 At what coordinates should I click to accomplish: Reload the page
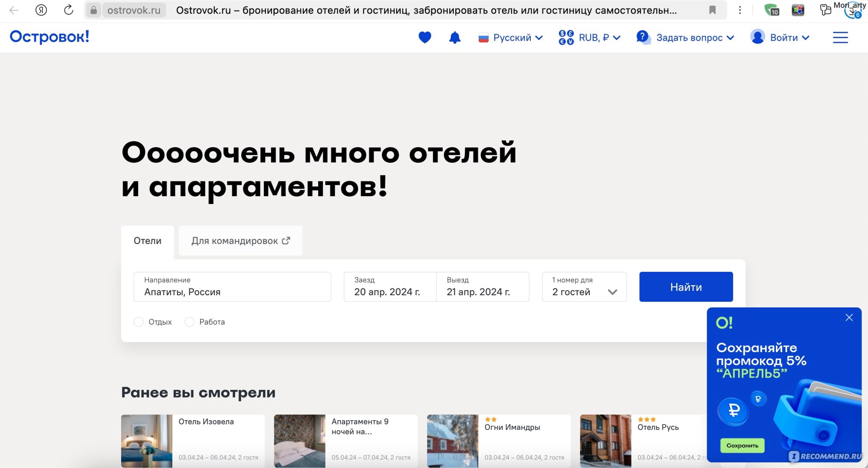[69, 10]
